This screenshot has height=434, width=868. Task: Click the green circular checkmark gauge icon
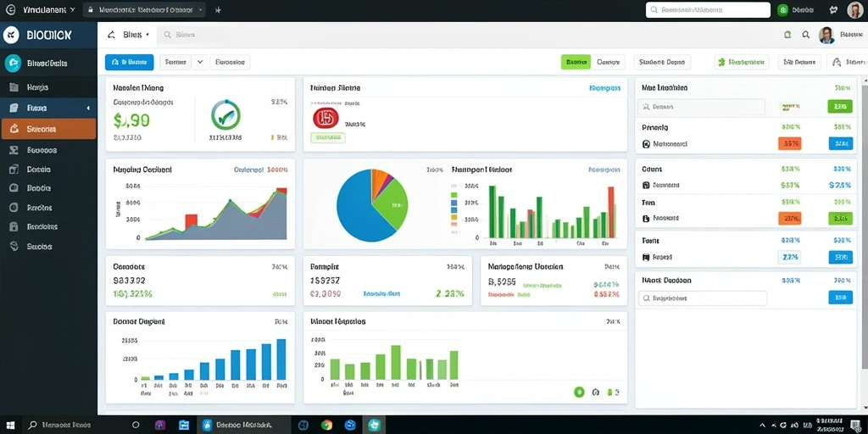point(225,115)
